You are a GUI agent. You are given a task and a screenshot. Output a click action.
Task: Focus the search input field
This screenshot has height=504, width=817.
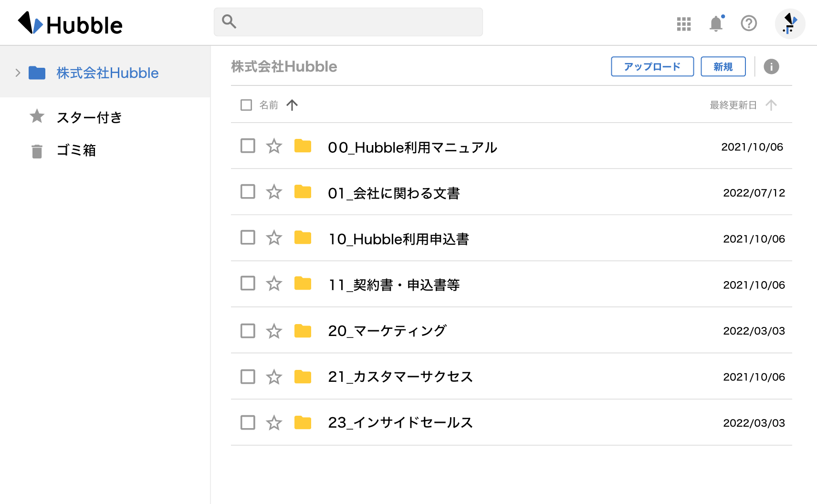348,22
